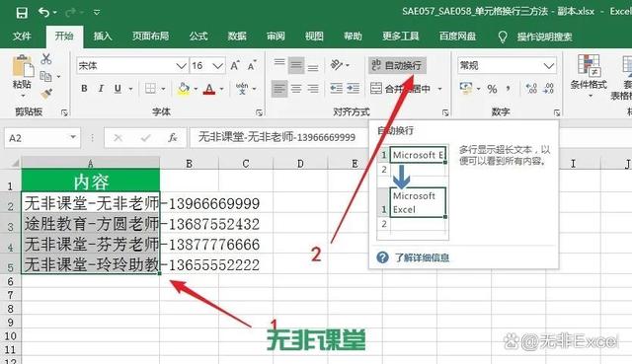Click the Increase Decimal icon

[531, 88]
